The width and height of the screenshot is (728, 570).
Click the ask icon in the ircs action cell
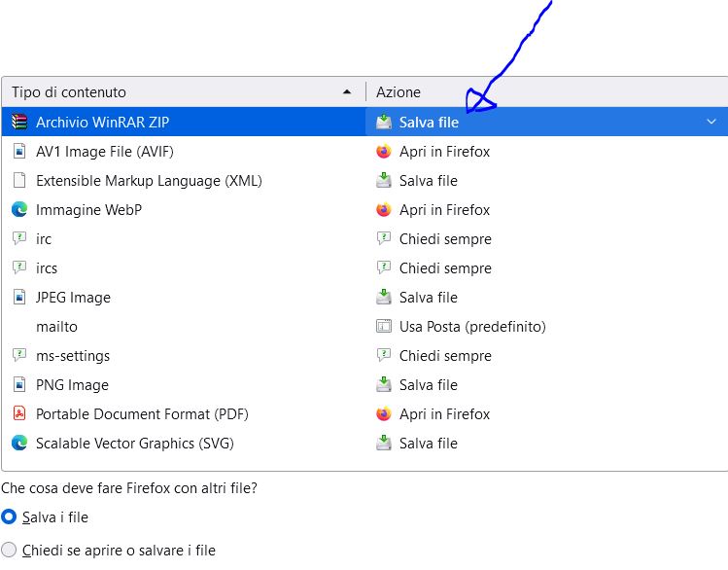tap(384, 267)
